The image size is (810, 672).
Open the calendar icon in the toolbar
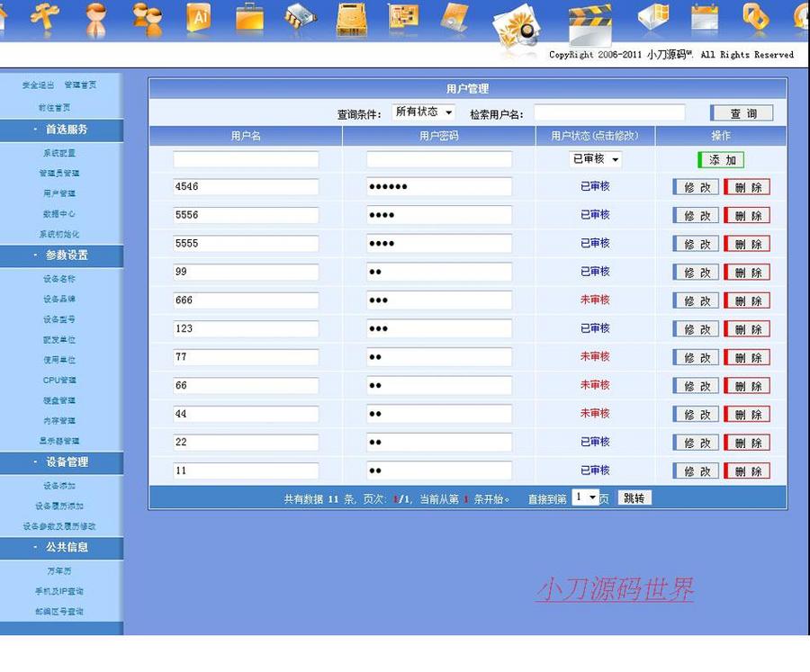click(705, 16)
